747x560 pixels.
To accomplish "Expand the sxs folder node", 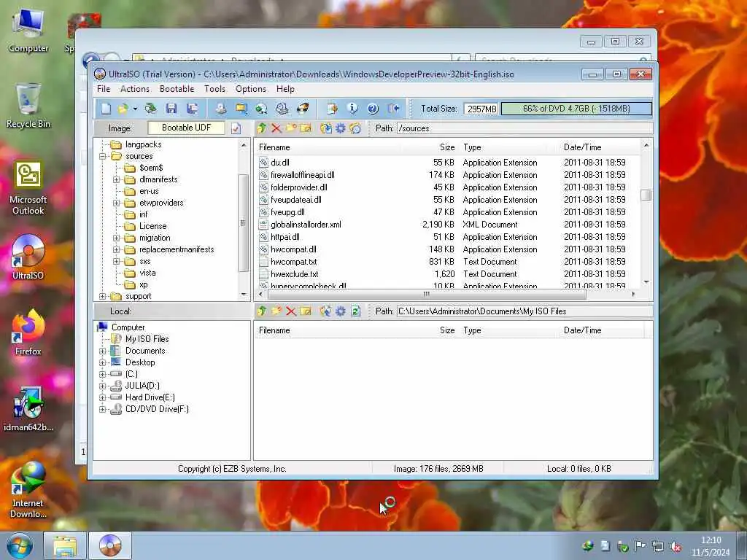I will 116,262.
